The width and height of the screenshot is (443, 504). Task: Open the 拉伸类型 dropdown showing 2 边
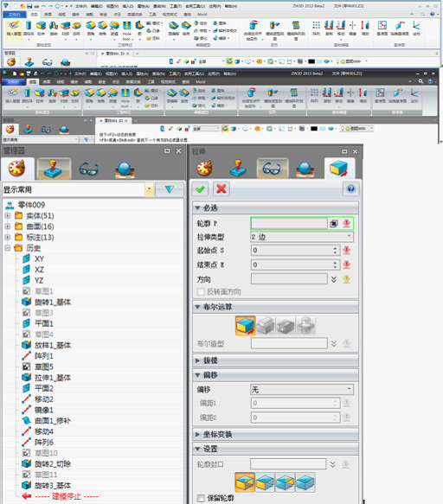point(302,237)
